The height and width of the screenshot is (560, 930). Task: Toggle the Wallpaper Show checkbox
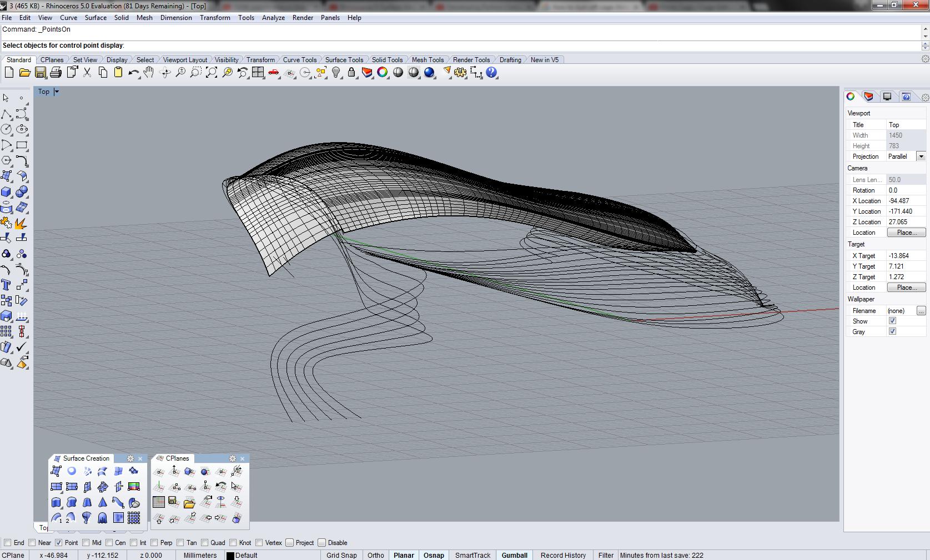click(x=892, y=321)
